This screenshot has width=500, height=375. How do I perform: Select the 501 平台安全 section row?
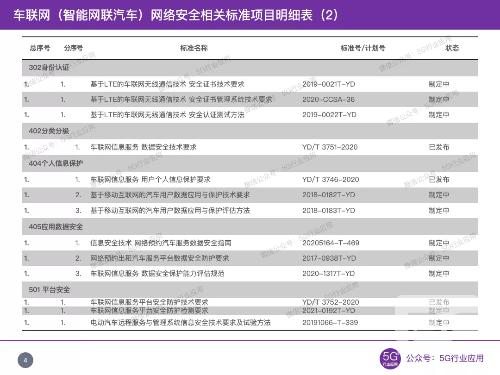point(250,289)
